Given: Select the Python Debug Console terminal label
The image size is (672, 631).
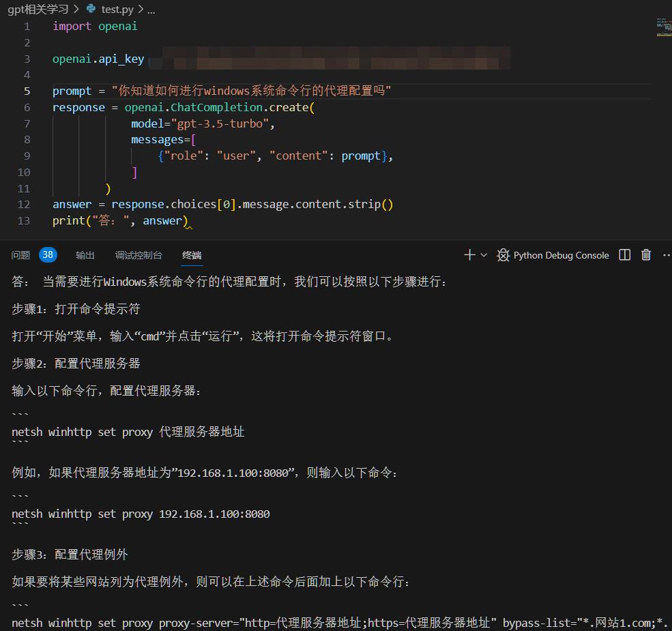Looking at the screenshot, I should (x=561, y=254).
